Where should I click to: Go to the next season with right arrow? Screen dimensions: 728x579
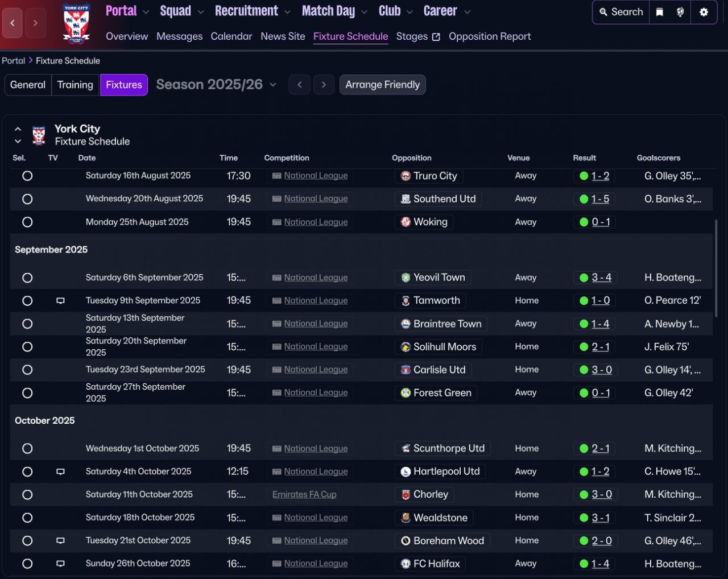click(324, 85)
